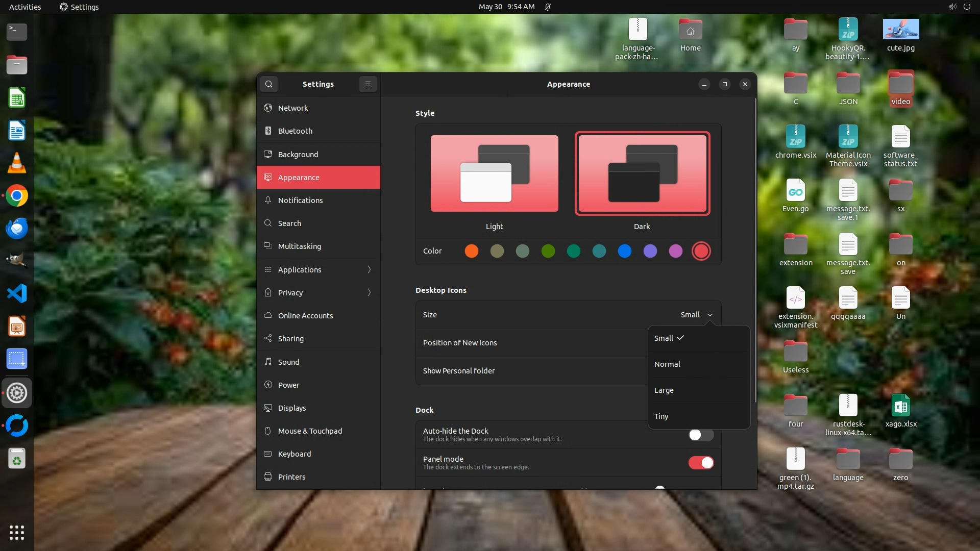Disable the Panel mode switch
980x551 pixels.
[700, 463]
